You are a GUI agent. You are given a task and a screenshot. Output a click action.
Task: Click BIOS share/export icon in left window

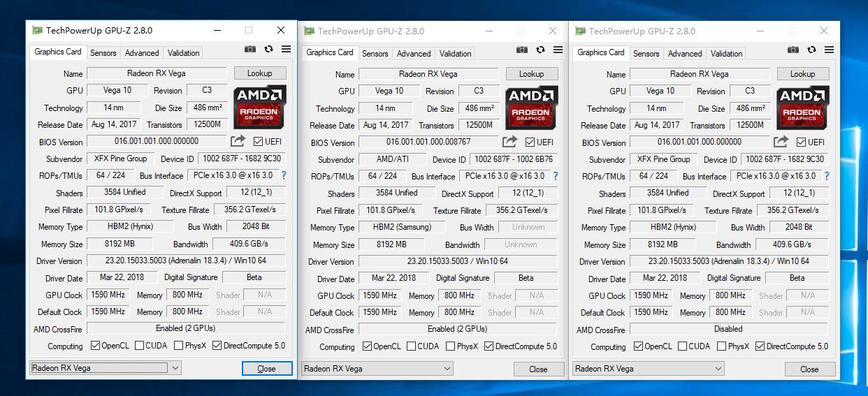tap(238, 141)
